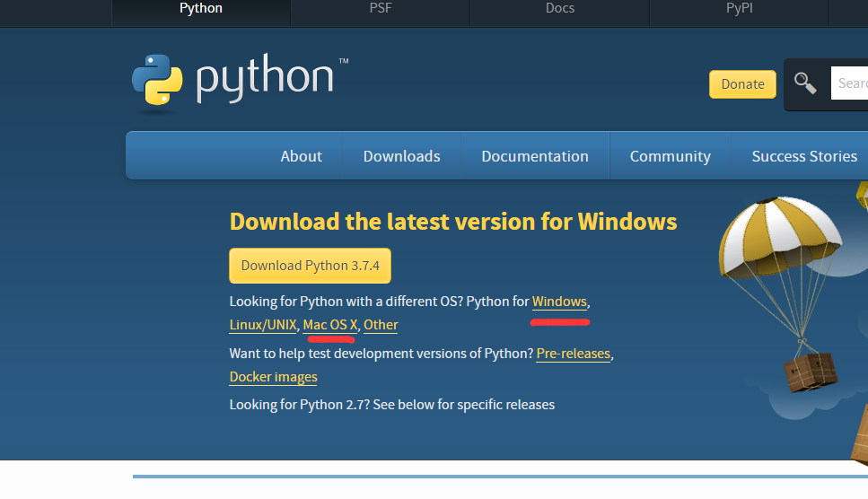Viewport: 868px width, 499px height.
Task: Open the Success Stories menu
Action: pyautogui.click(x=803, y=156)
